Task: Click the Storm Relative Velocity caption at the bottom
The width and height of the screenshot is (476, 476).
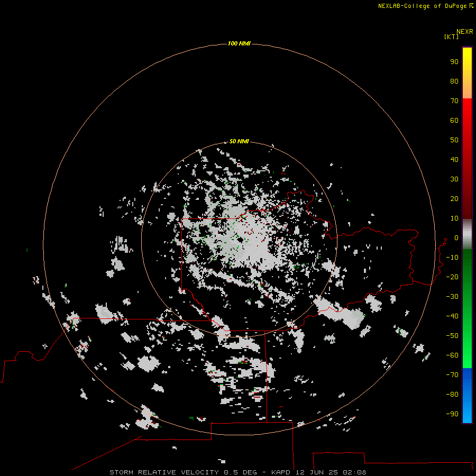Action: pos(237,472)
